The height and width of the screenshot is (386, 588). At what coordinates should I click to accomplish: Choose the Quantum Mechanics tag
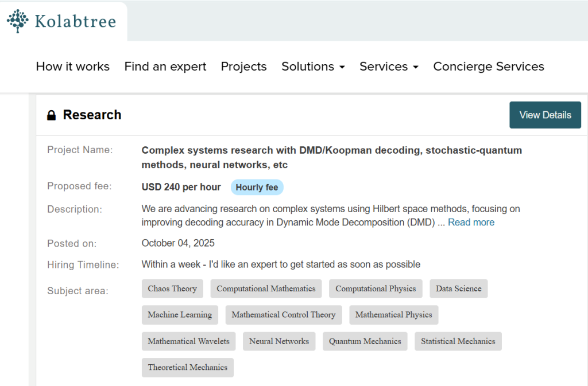coord(365,341)
